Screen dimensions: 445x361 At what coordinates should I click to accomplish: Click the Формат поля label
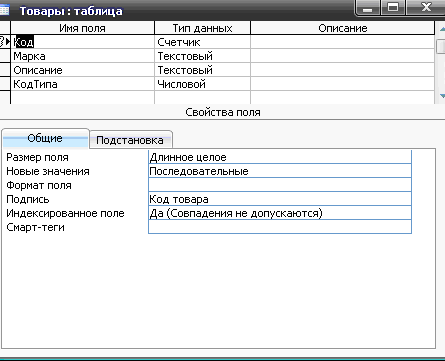pyautogui.click(x=39, y=185)
